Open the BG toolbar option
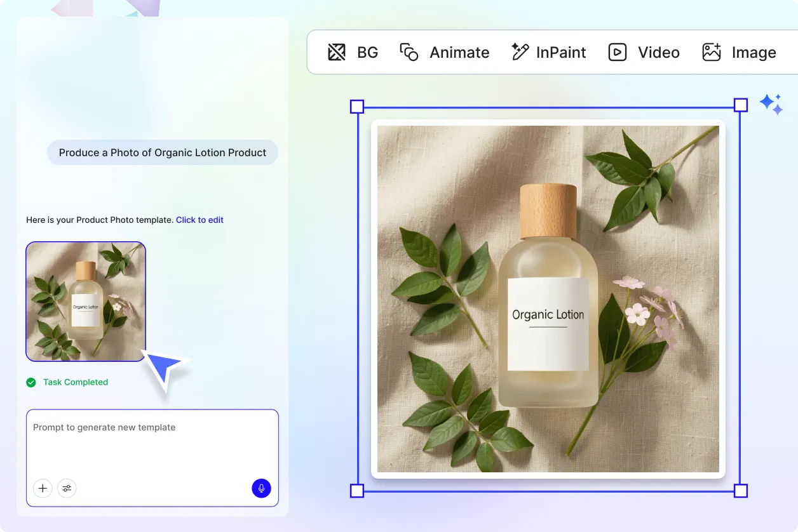798x532 pixels. [x=353, y=52]
